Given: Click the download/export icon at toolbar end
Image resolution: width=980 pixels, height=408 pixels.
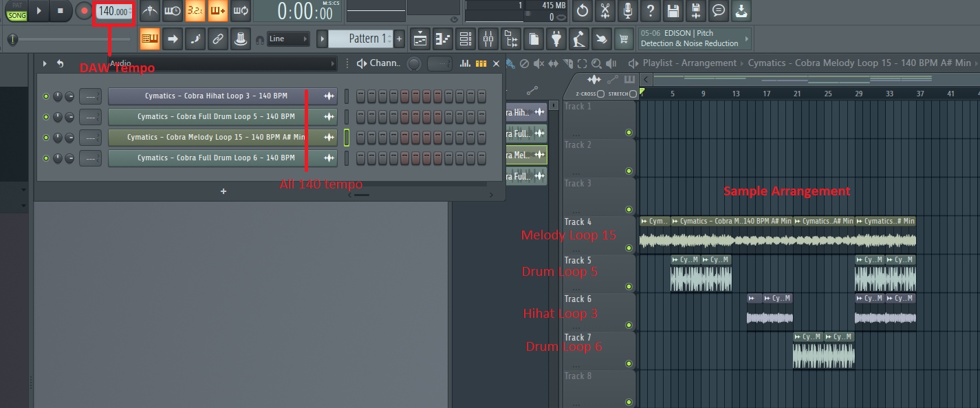Looking at the screenshot, I should [x=741, y=11].
